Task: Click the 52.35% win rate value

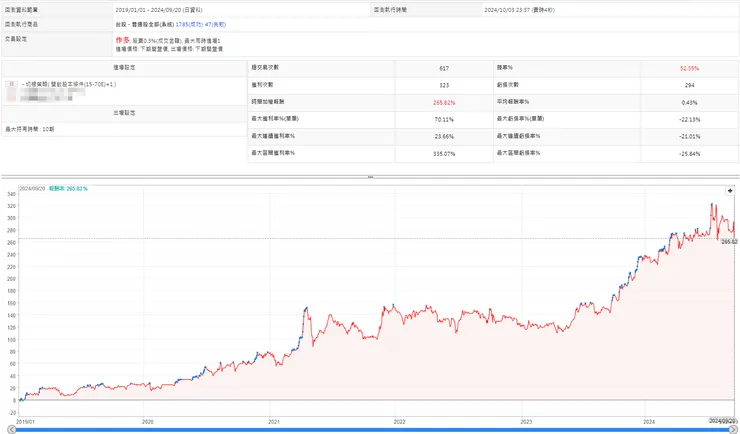Action: (x=689, y=68)
